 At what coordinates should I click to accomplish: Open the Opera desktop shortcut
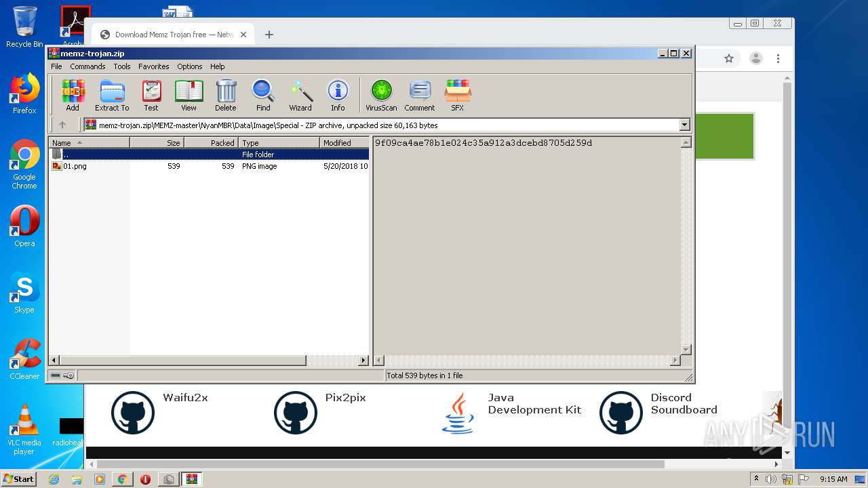(x=24, y=226)
